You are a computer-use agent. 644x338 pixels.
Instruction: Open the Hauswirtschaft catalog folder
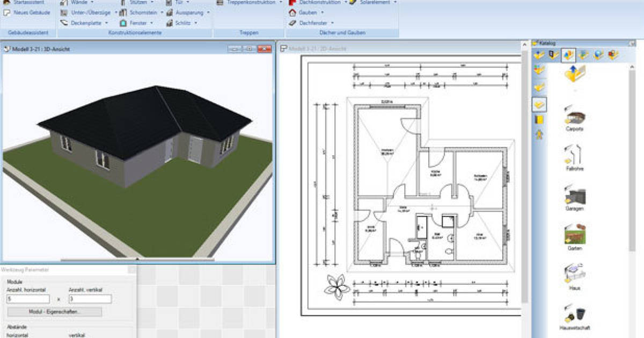point(574,317)
